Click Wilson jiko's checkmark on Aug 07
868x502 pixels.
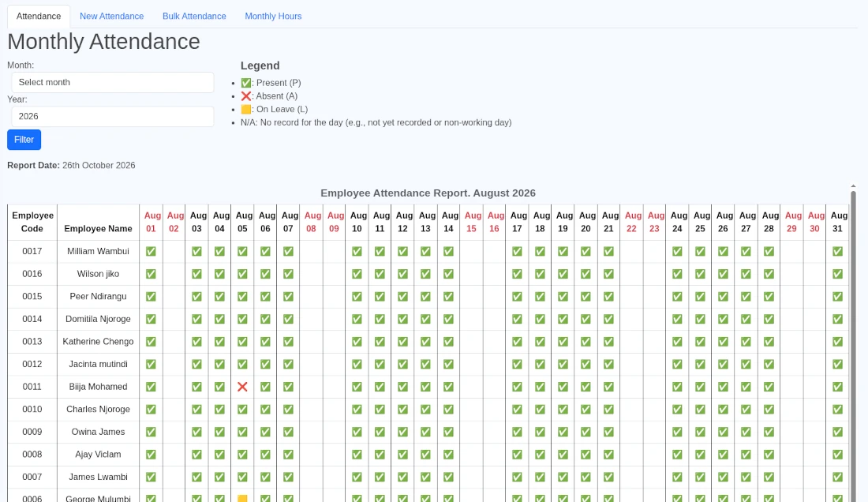coord(288,274)
